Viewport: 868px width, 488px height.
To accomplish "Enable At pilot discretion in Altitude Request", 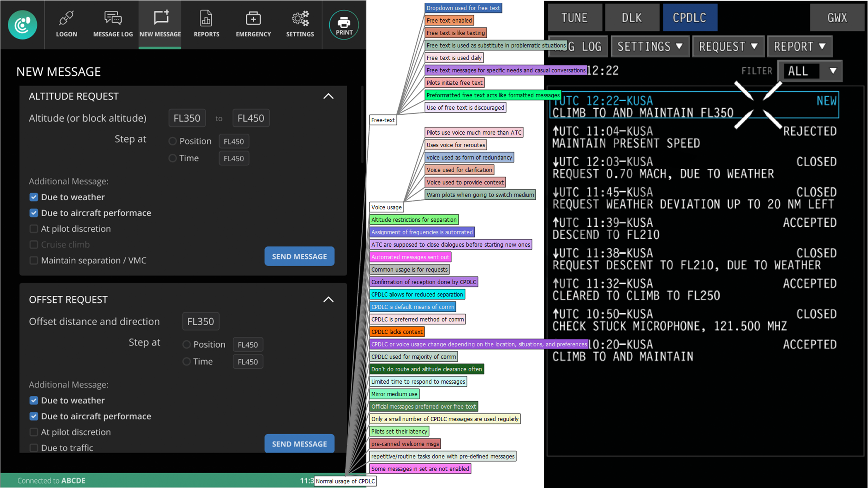I will coord(34,229).
